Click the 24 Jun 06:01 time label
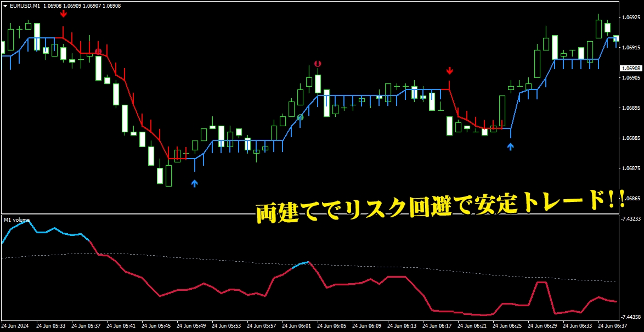Image resolution: width=644 pixels, height=332 pixels. point(297,325)
